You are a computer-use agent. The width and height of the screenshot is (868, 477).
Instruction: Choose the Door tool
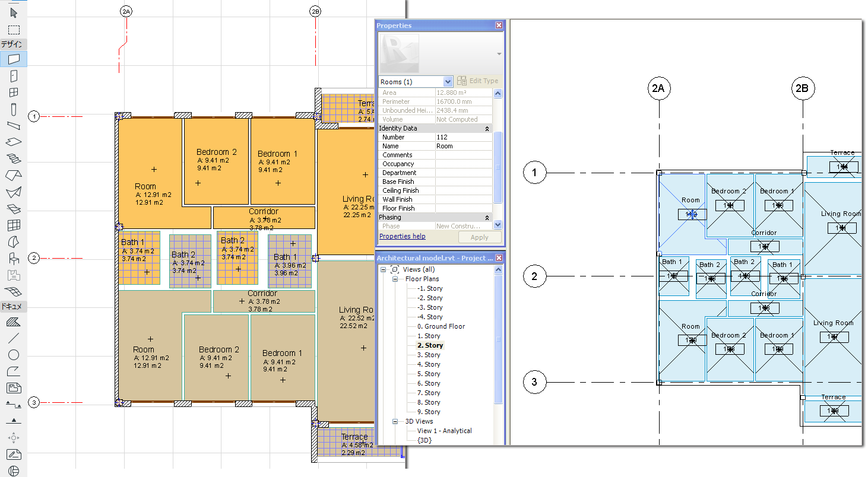pos(14,75)
